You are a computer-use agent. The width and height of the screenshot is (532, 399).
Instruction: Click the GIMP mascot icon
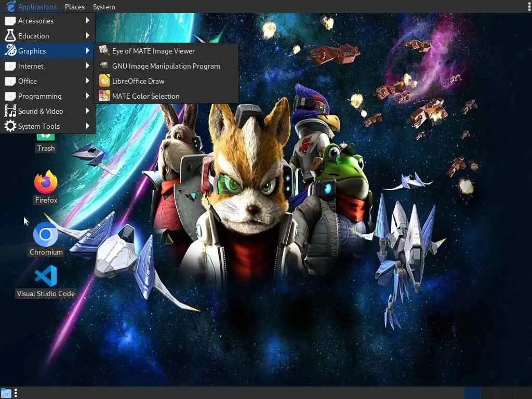tap(104, 65)
